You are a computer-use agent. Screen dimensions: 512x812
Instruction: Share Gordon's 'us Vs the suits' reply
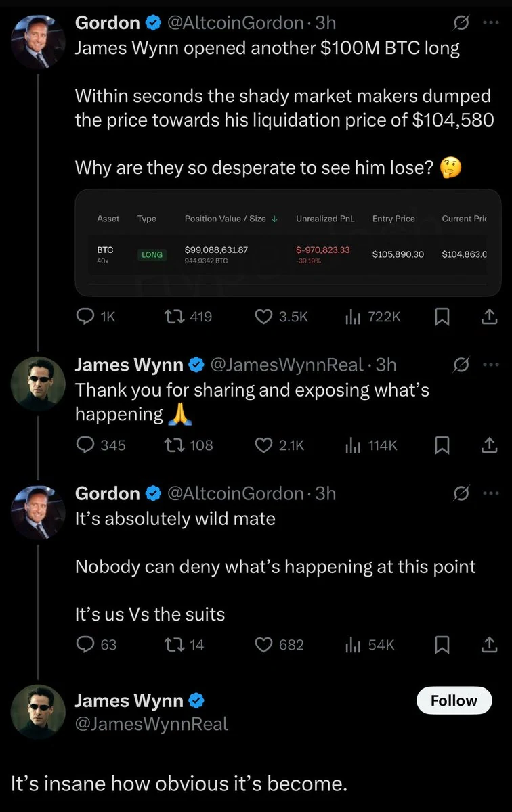coord(488,645)
